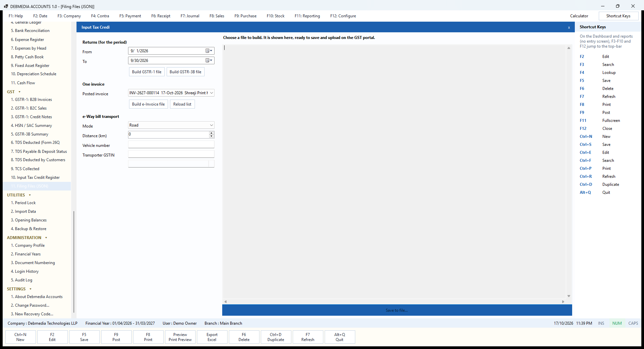The height and width of the screenshot is (349, 644).
Task: Click Save to file bar
Action: point(397,310)
